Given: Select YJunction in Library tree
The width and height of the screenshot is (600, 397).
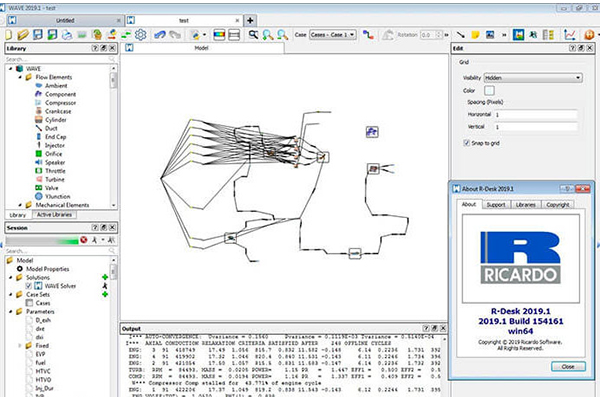Looking at the screenshot, I should [x=57, y=196].
